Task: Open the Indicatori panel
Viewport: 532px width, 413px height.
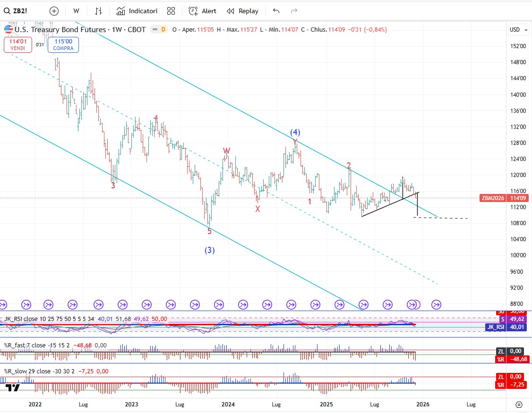Action: 137,11
